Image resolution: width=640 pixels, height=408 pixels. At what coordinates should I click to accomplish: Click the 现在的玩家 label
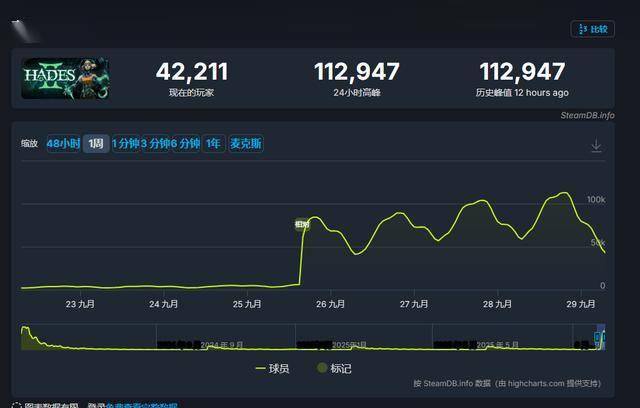[x=191, y=93]
